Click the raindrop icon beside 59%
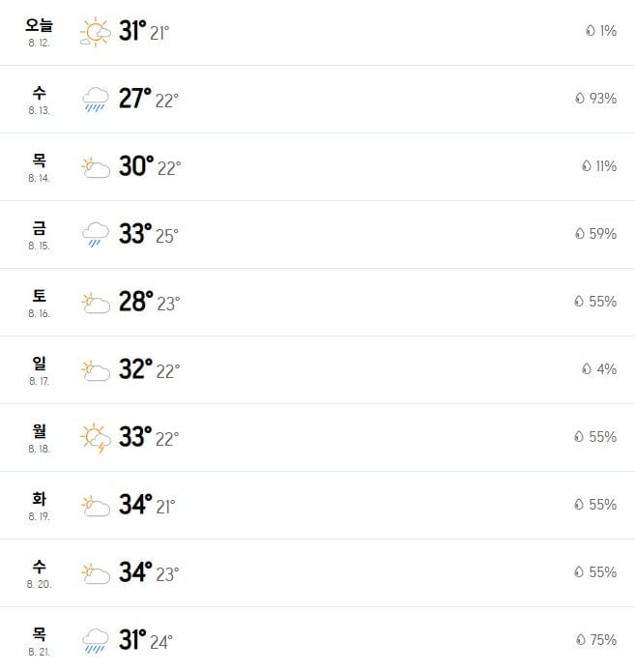 click(580, 234)
